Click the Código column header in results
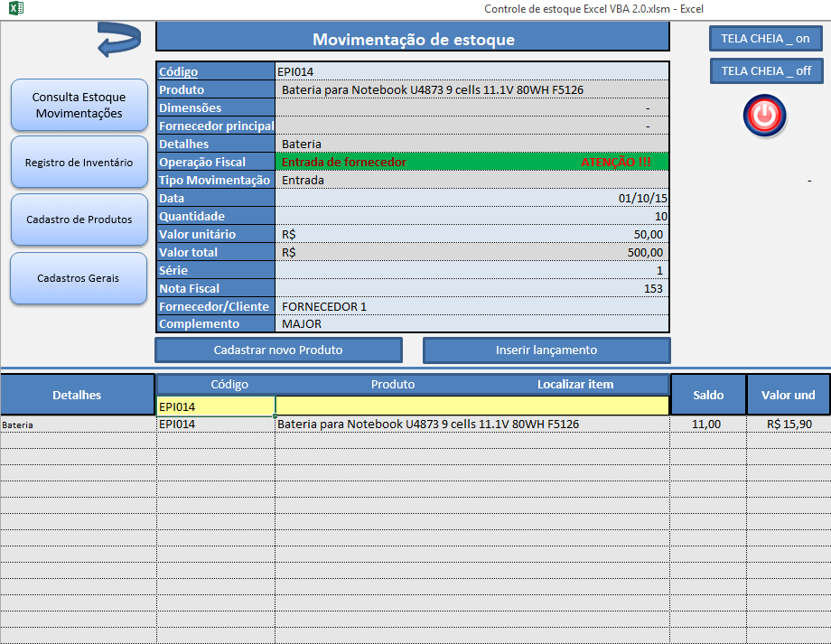 pyautogui.click(x=229, y=384)
